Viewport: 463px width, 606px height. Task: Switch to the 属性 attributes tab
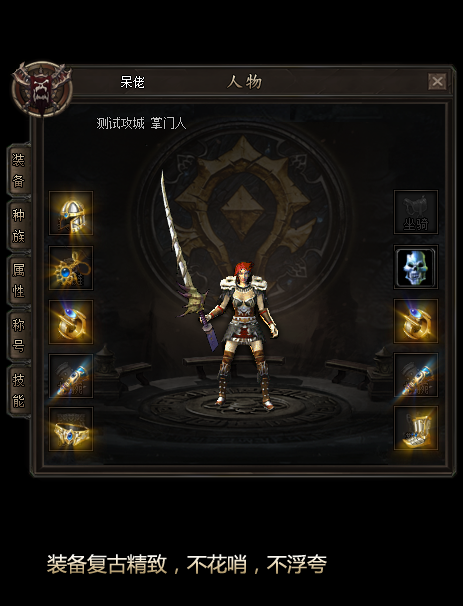[x=19, y=280]
